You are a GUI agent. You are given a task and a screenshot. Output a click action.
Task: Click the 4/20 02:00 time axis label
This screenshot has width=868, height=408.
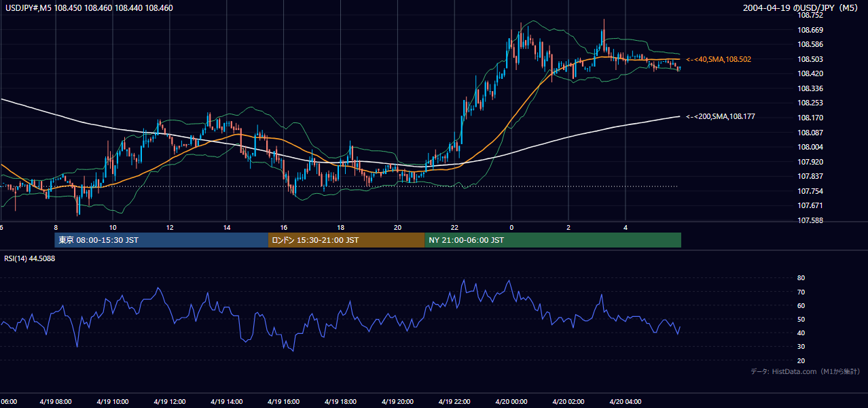click(568, 401)
